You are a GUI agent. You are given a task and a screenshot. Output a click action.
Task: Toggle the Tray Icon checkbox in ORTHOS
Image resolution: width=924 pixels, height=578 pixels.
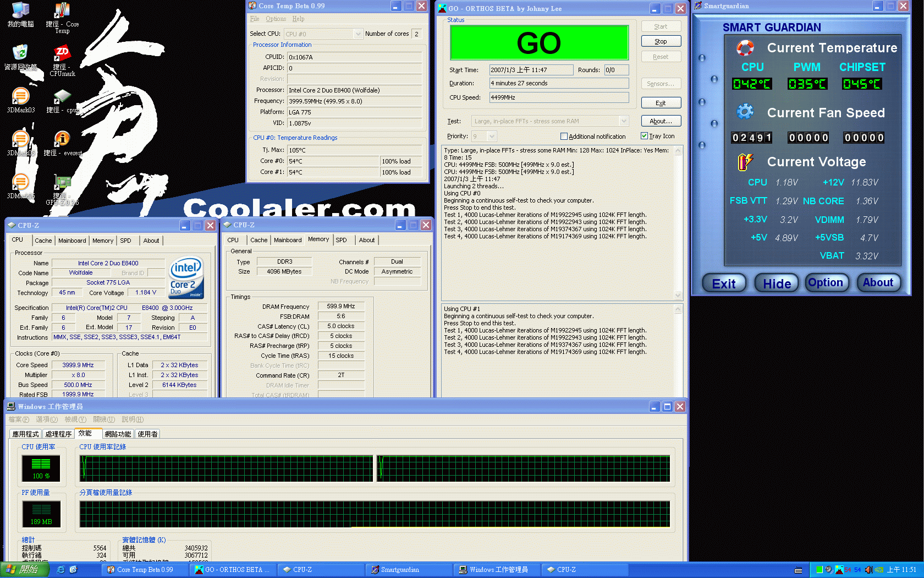[x=644, y=136]
